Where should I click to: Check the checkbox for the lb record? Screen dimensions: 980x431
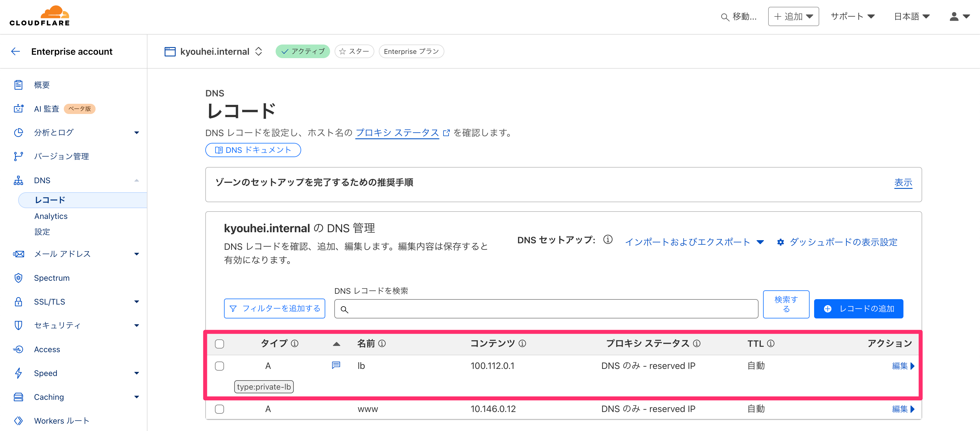(x=219, y=366)
